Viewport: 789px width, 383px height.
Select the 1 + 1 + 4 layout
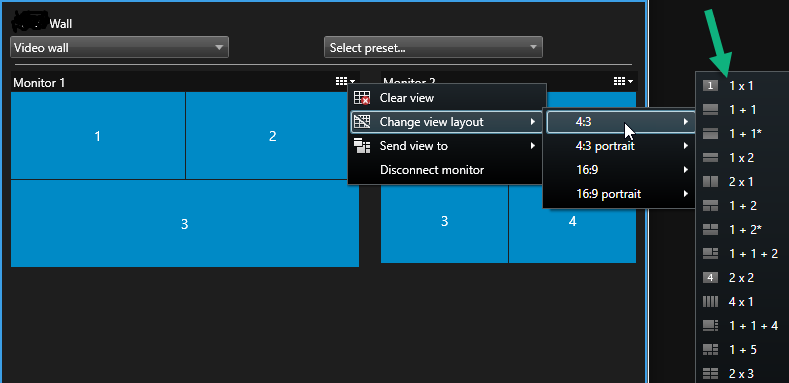pyautogui.click(x=743, y=326)
